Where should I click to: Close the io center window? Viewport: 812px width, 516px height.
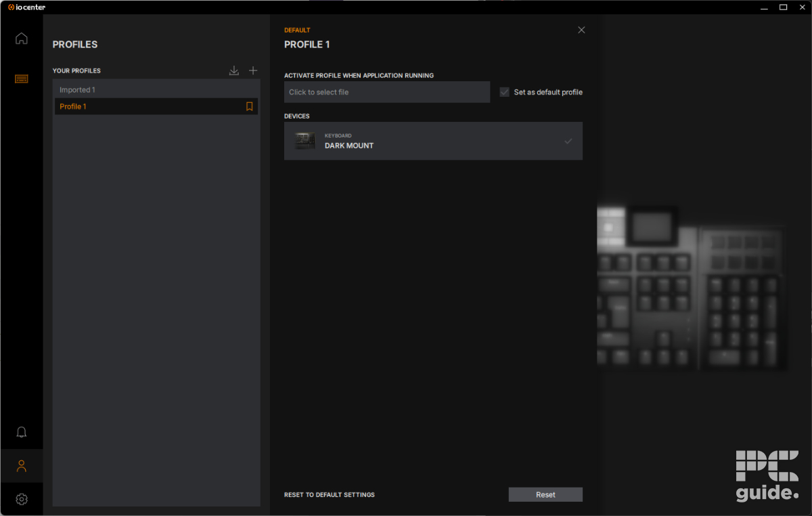click(803, 7)
